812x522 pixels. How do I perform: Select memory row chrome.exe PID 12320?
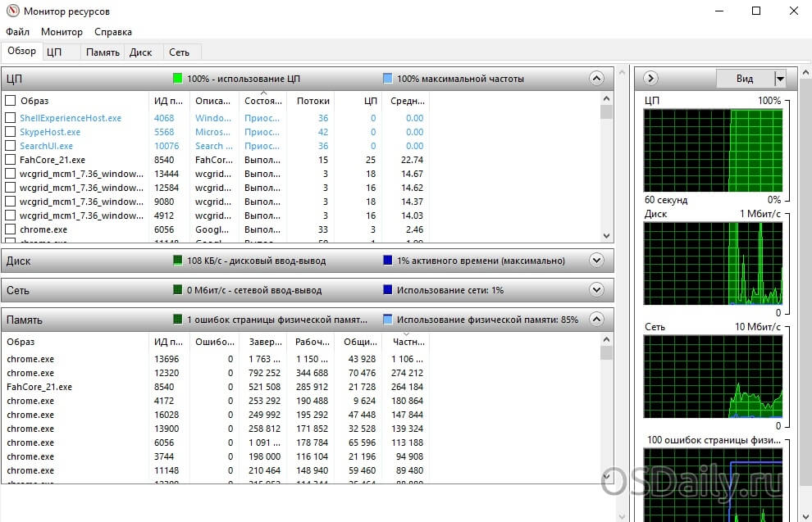point(217,373)
